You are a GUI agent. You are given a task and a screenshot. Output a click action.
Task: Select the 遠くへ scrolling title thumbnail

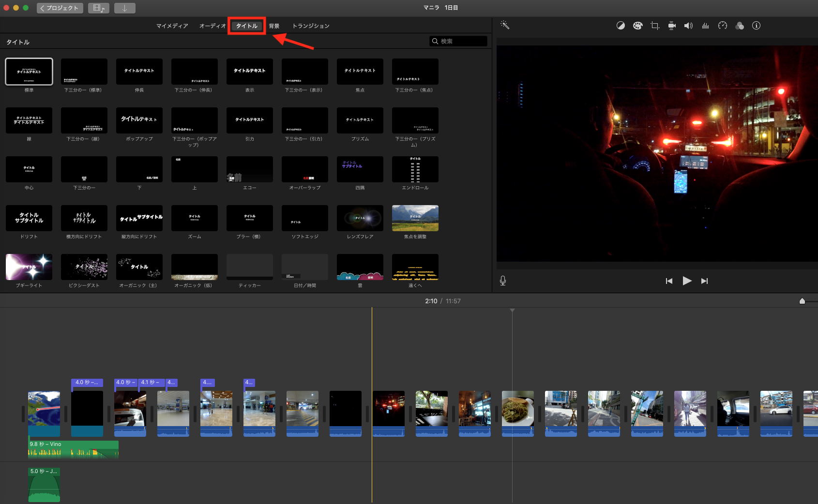(415, 267)
